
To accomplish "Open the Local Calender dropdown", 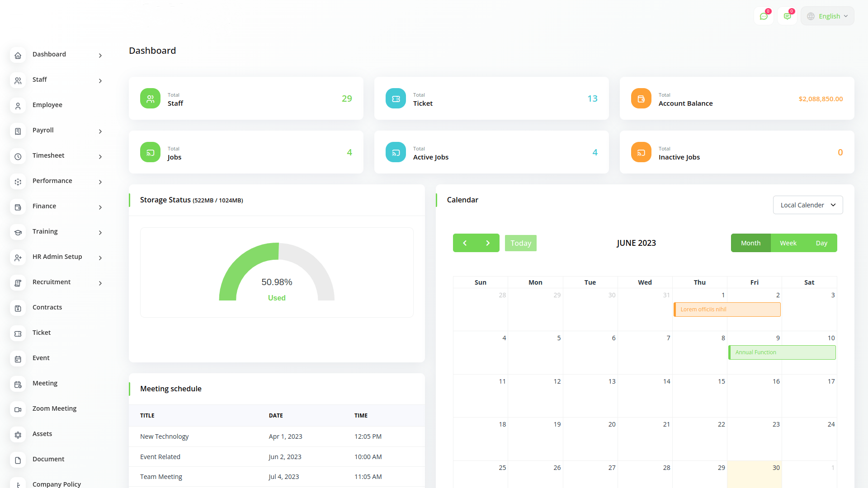I will tap(807, 205).
